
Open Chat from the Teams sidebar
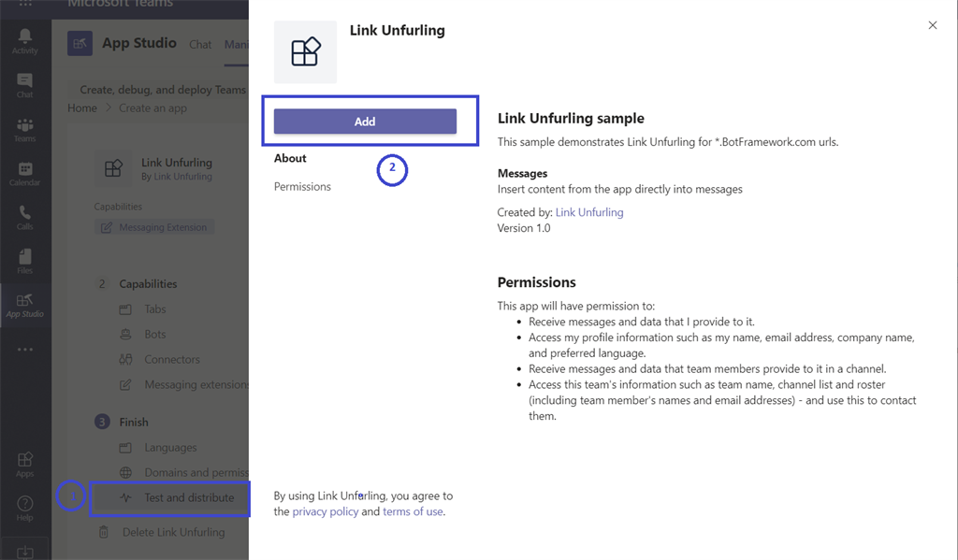point(24,84)
